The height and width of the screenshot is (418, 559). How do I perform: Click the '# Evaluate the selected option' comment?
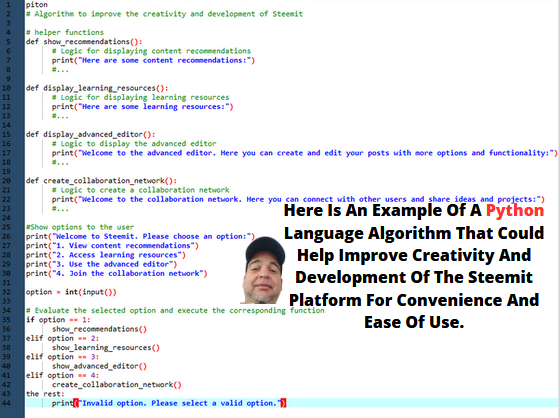click(175, 311)
